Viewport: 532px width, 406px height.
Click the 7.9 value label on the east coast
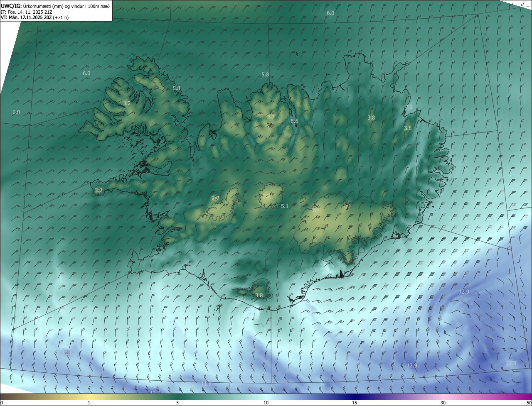[409, 107]
